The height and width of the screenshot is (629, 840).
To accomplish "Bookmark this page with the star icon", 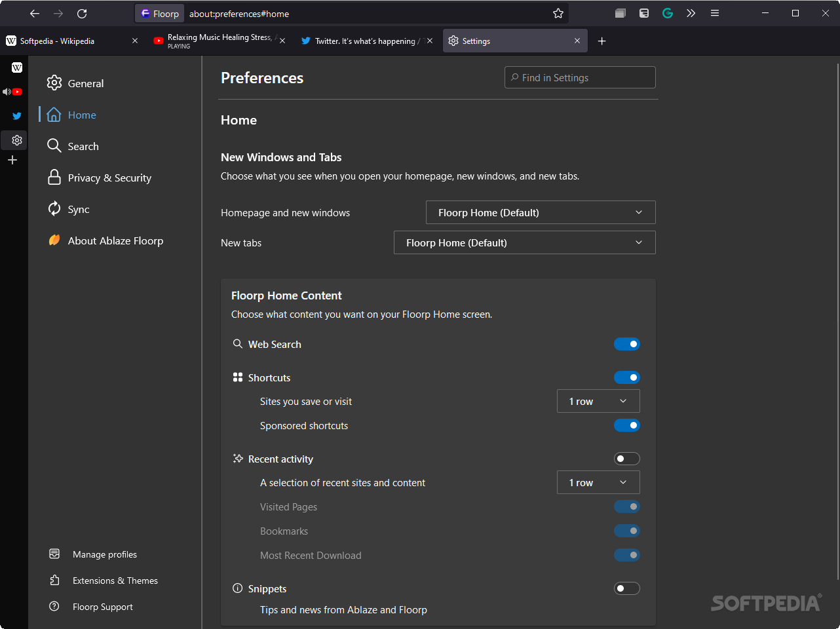I will click(x=558, y=13).
